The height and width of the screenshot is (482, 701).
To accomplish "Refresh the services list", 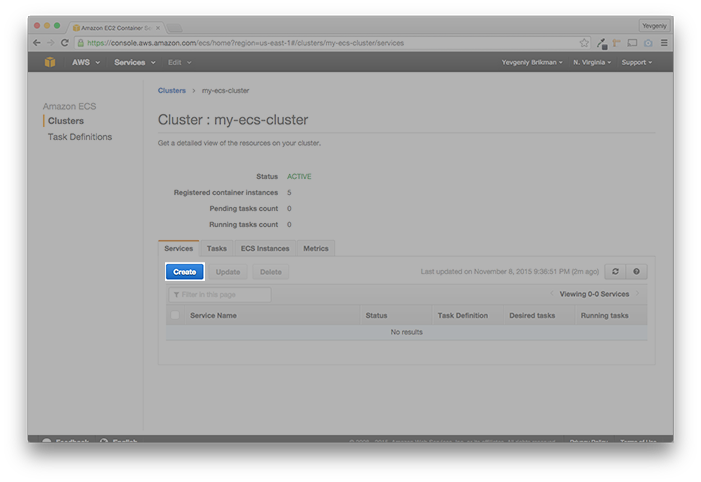I will [615, 271].
